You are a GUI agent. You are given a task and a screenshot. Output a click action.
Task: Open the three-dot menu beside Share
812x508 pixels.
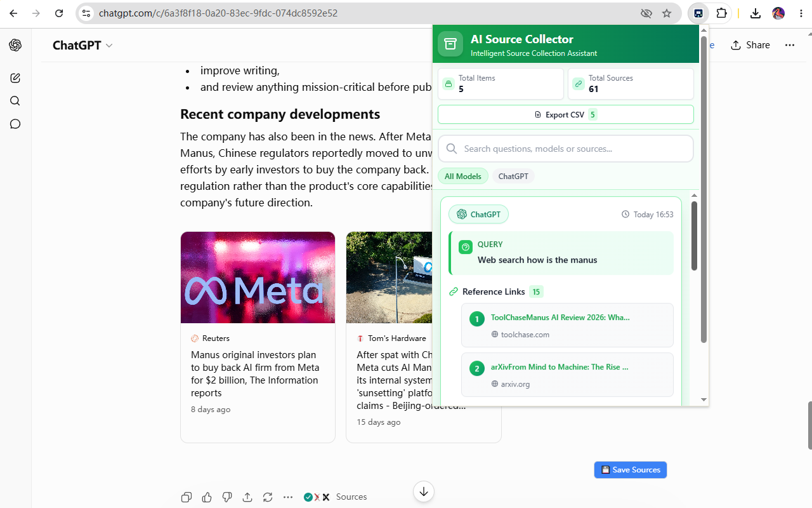pos(790,45)
